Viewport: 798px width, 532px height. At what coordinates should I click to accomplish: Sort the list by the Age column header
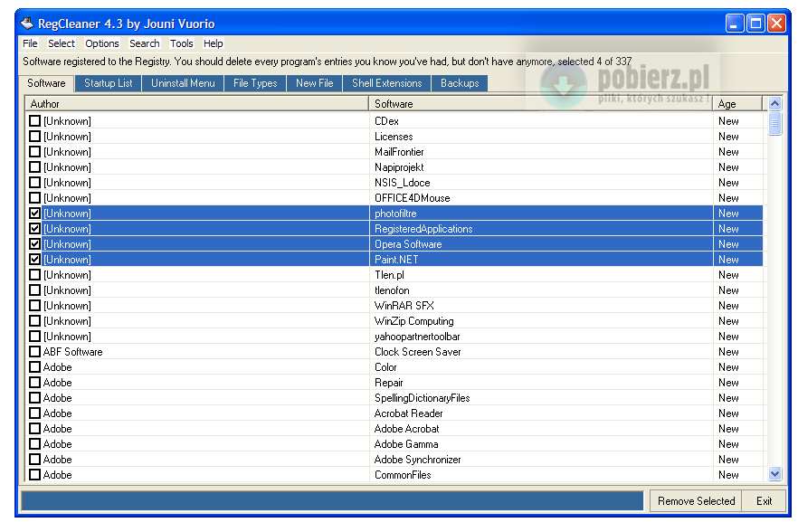click(737, 104)
